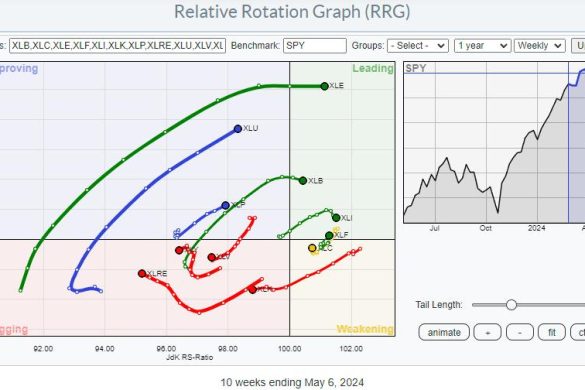Open the 1 year period dropdown
The width and height of the screenshot is (585, 390).
482,46
